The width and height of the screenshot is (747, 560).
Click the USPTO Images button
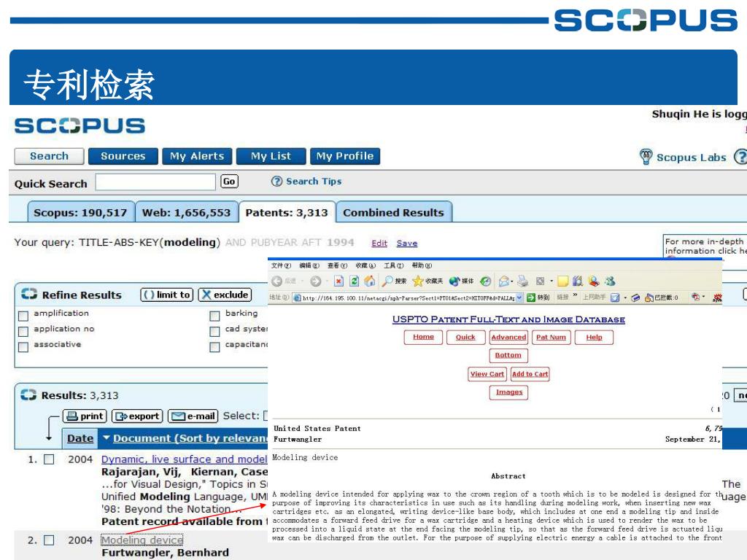(508, 392)
